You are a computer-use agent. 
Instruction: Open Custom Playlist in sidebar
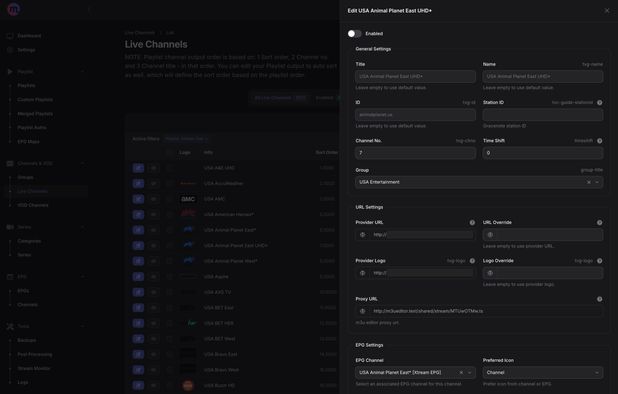click(x=35, y=100)
